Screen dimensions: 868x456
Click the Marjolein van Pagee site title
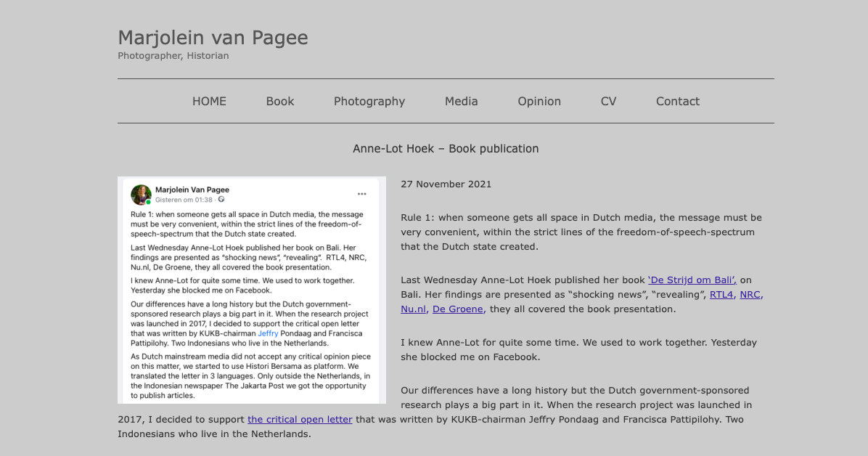pyautogui.click(x=213, y=38)
